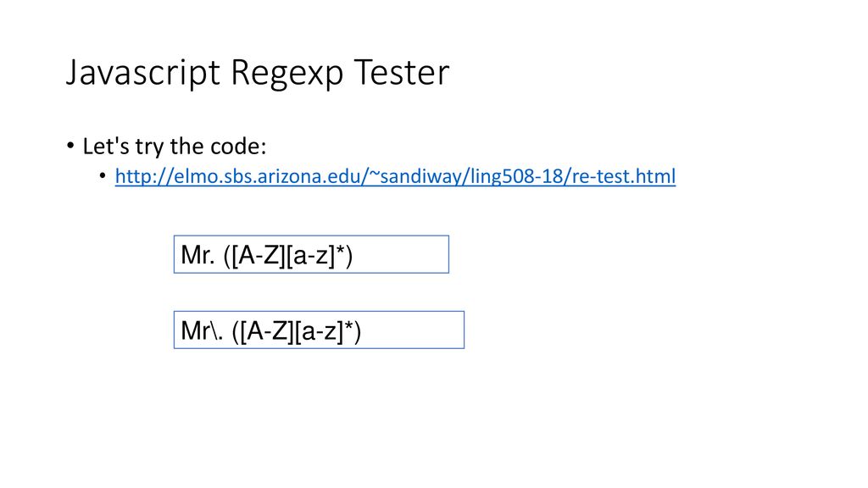Click the sub-bullet before the URL

103,175
